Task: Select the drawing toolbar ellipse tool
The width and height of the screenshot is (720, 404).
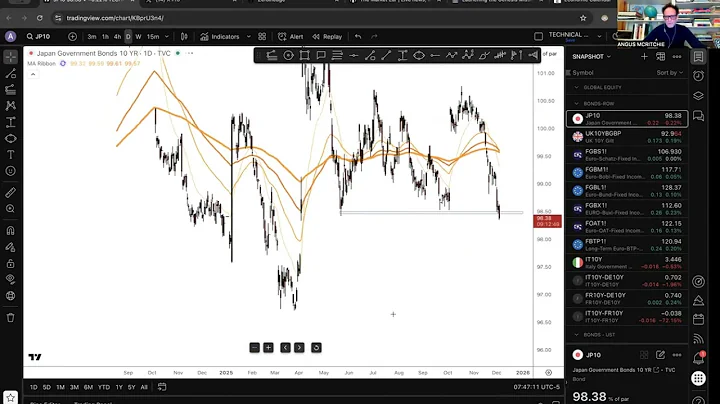Action: [x=419, y=56]
